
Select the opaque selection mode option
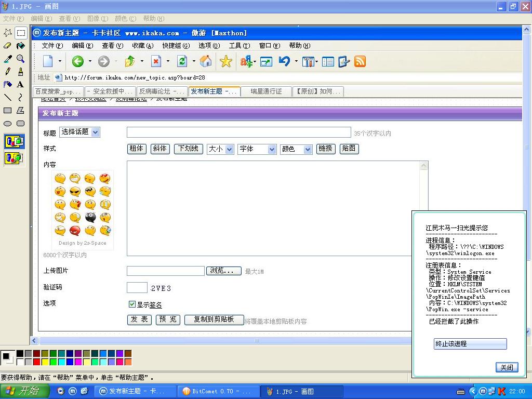coord(14,141)
